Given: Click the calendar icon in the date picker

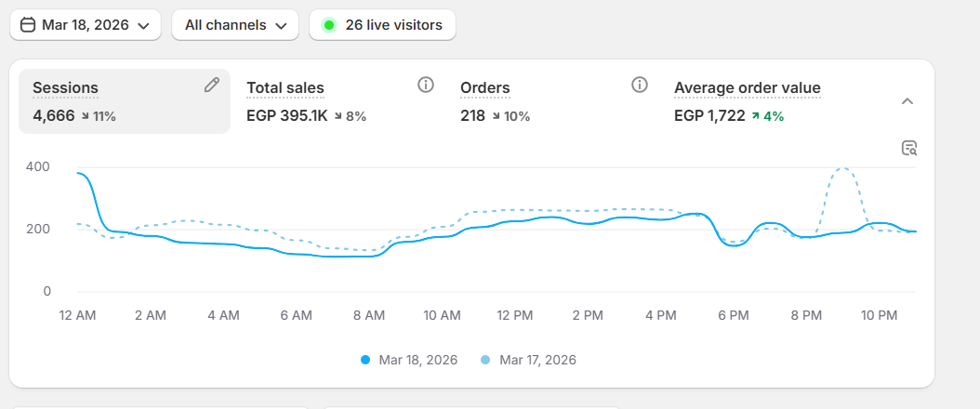Looking at the screenshot, I should (x=28, y=25).
